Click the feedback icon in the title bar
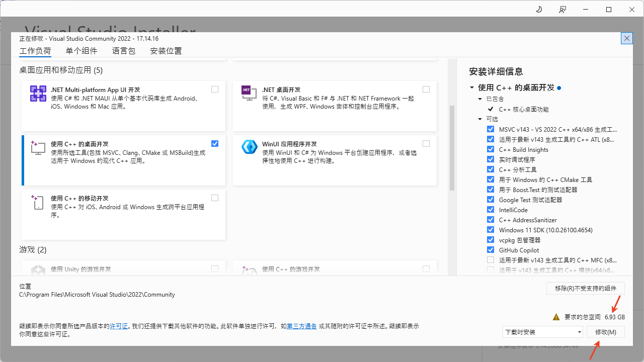 pyautogui.click(x=562, y=10)
